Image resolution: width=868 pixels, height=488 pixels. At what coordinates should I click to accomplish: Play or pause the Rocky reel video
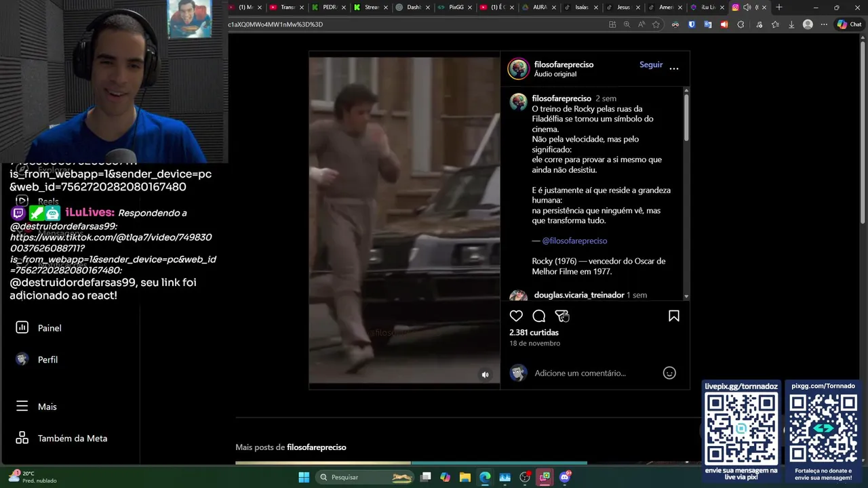[x=404, y=220]
